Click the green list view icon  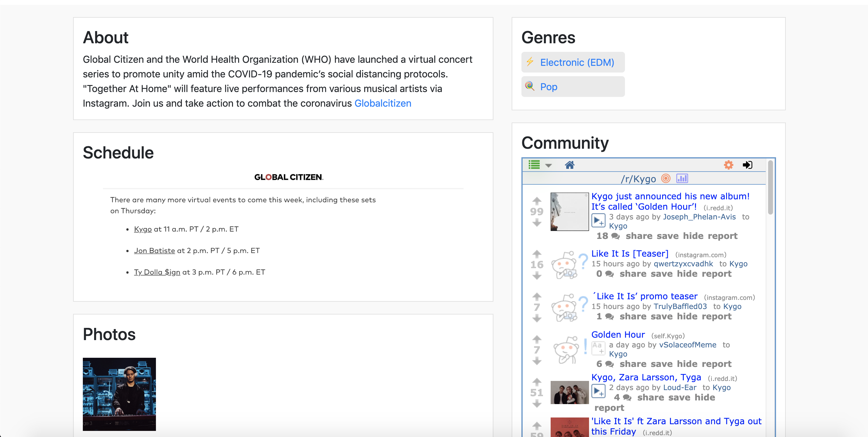click(534, 165)
